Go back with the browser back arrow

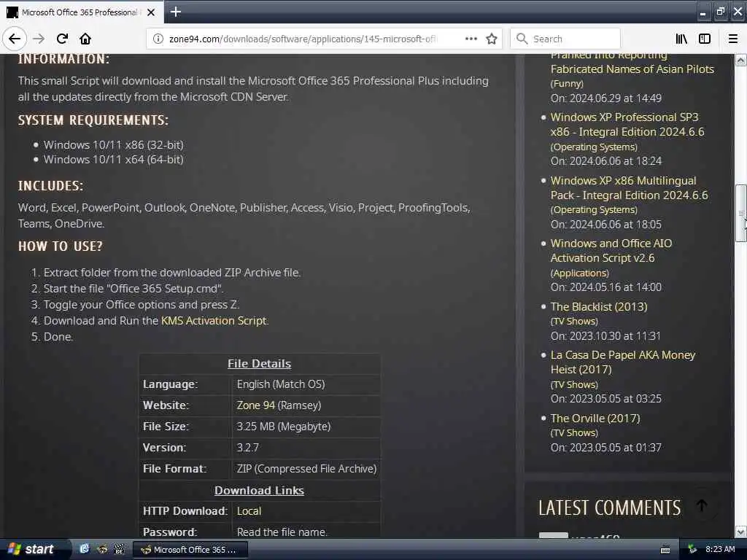(15, 39)
